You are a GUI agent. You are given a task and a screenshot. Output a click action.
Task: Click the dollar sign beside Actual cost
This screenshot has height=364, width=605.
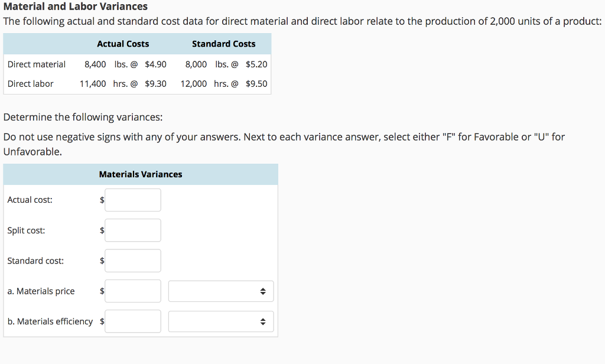(x=101, y=200)
